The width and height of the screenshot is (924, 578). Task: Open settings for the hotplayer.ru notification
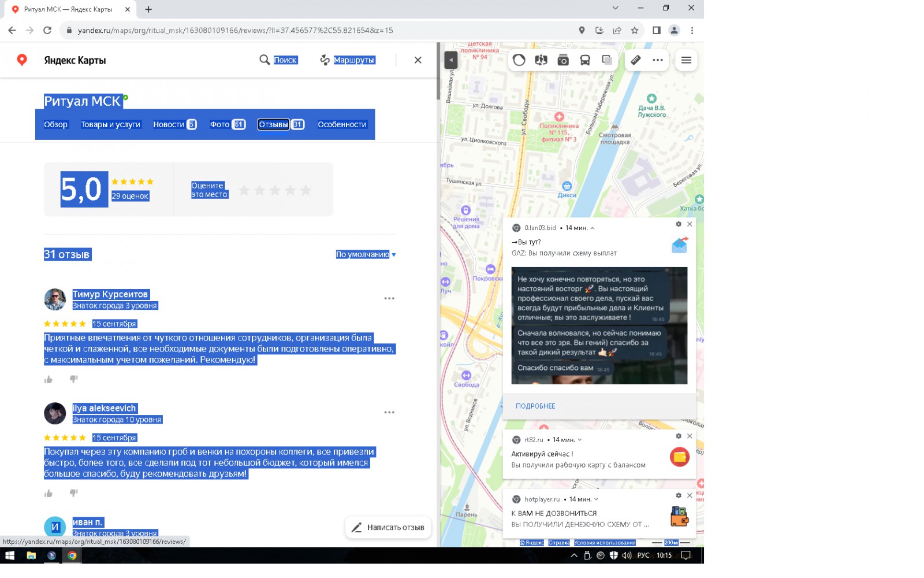pos(679,495)
